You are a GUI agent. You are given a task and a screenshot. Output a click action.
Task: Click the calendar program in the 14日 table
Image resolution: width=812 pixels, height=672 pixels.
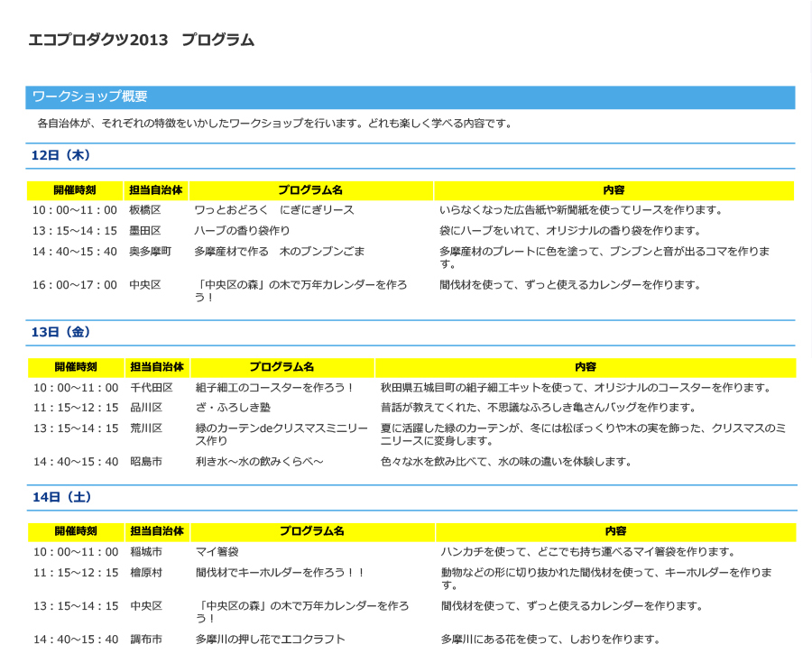click(x=302, y=612)
